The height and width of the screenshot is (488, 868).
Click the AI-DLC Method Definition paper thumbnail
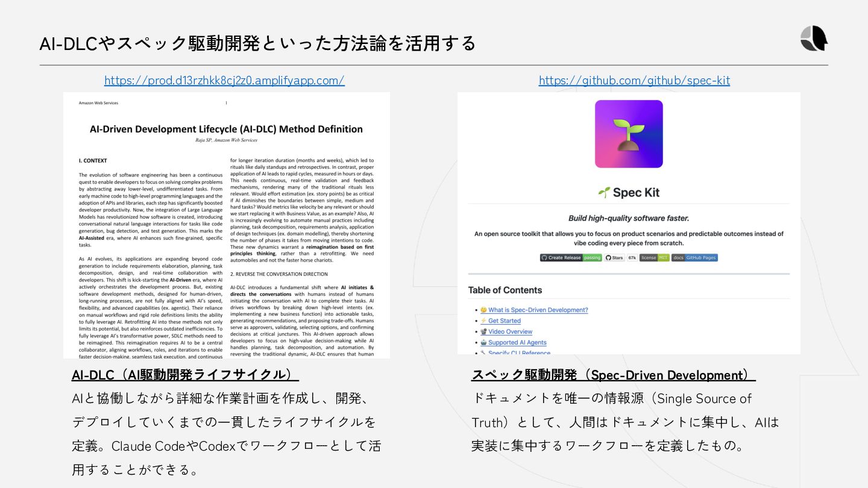pyautogui.click(x=227, y=225)
